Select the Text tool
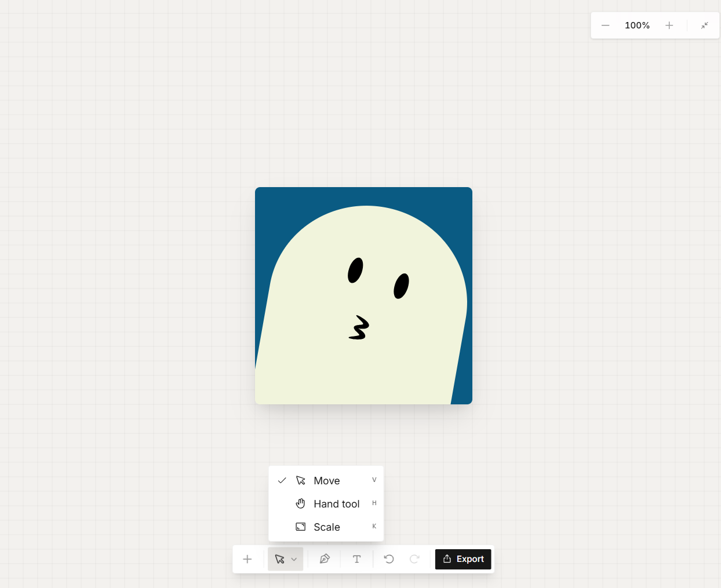721x588 pixels. point(356,559)
